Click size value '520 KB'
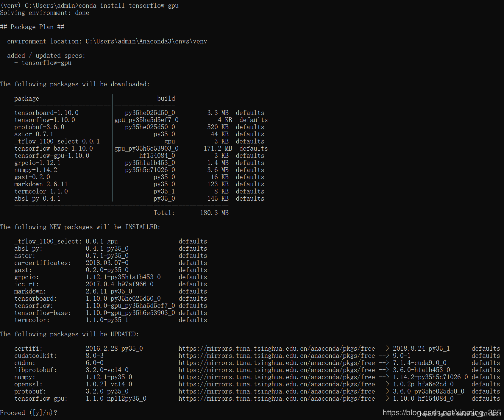 (218, 127)
